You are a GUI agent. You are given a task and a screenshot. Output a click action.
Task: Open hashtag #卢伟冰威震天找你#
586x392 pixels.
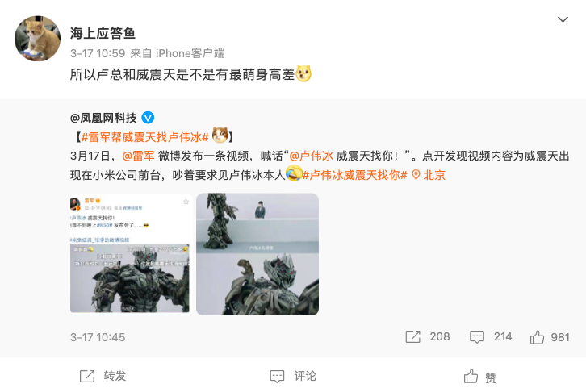354,175
